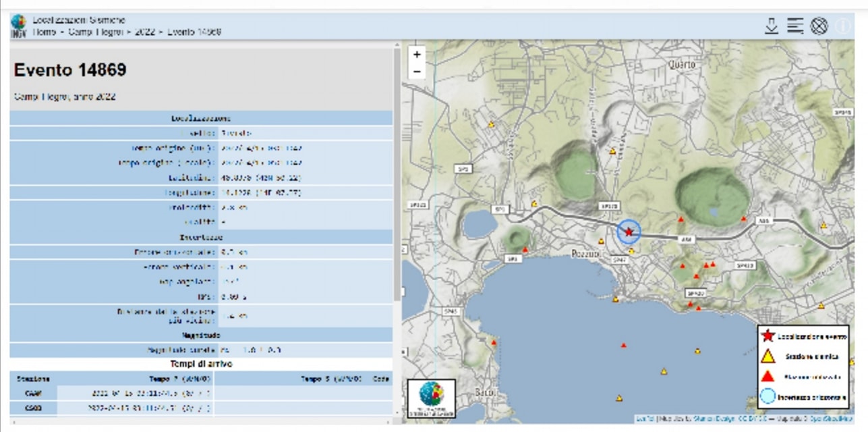Click the yellow station marker below Quarto
The image size is (868, 432).
[612, 151]
